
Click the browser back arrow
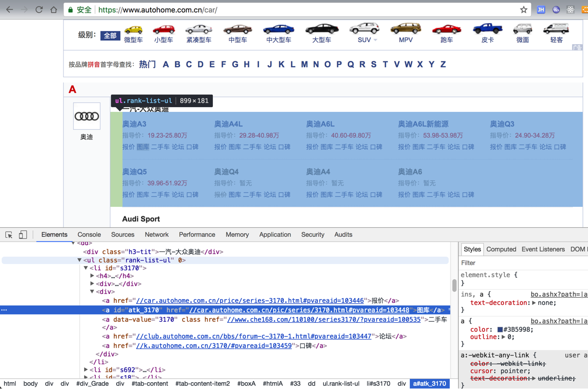[x=10, y=10]
